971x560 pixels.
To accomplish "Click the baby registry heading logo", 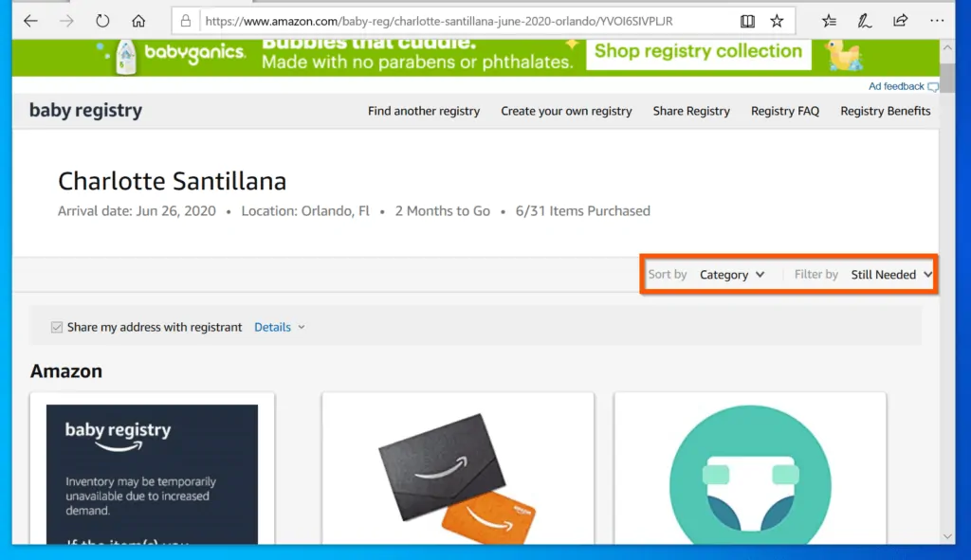I will click(85, 110).
